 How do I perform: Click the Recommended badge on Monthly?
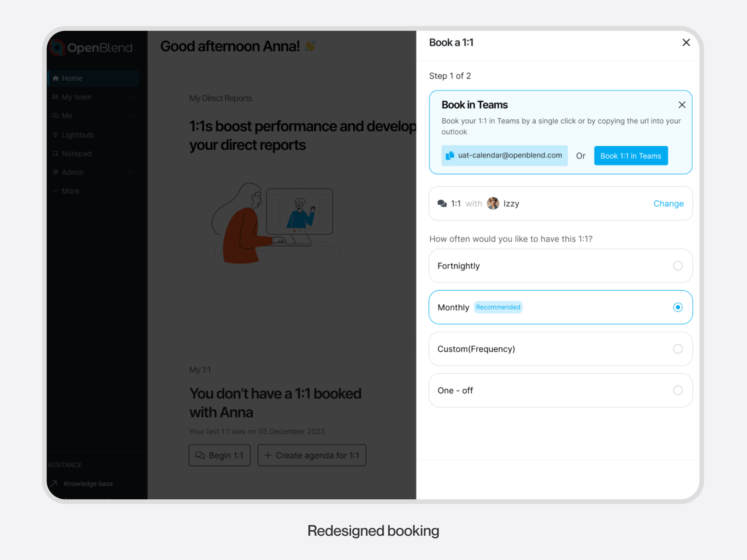498,307
